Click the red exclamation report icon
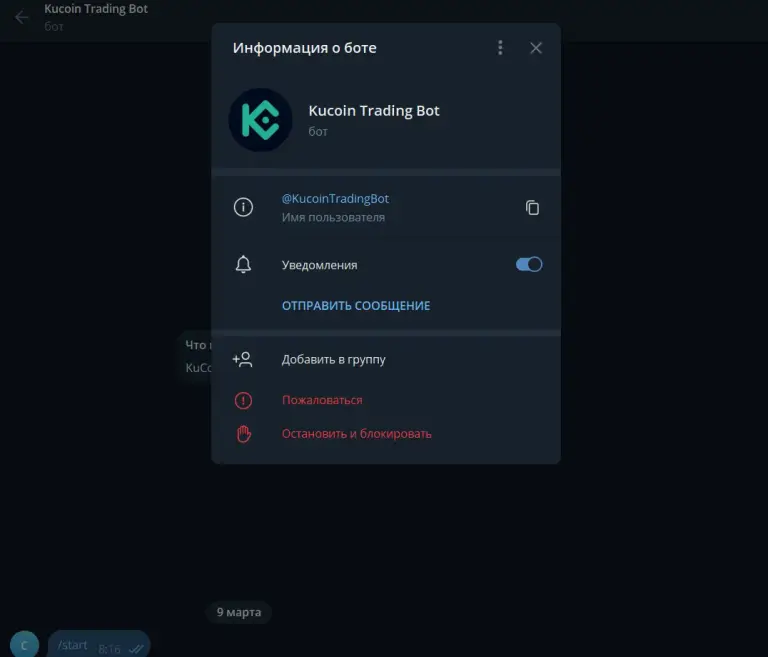The width and height of the screenshot is (768, 657). [x=243, y=400]
